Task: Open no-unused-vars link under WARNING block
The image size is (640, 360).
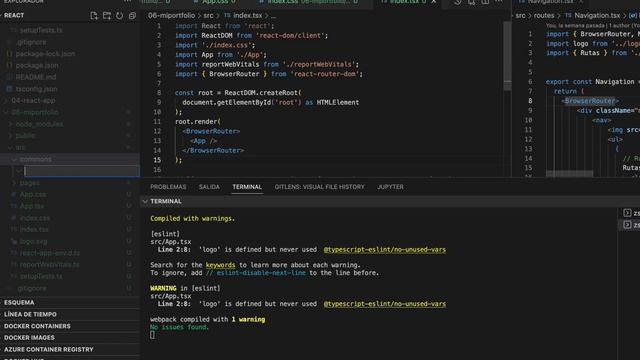Action: point(384,304)
